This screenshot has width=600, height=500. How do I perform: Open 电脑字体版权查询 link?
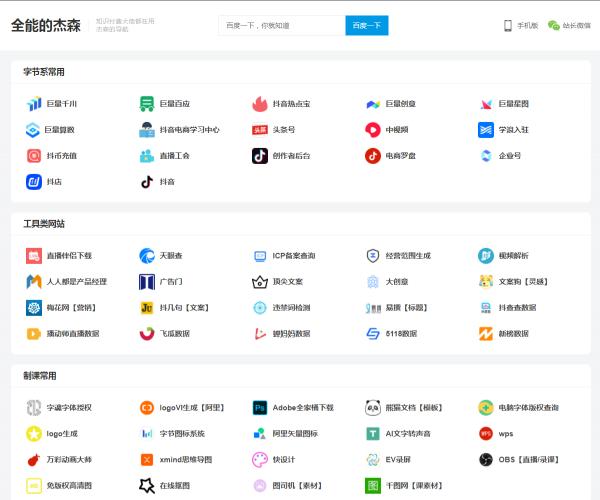[528, 407]
